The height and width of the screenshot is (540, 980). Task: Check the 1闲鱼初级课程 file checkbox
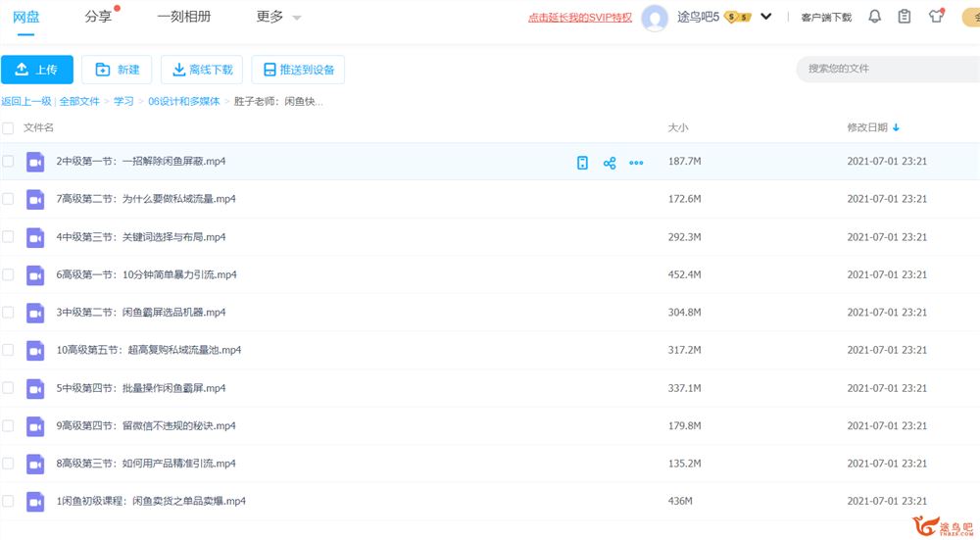click(x=8, y=501)
